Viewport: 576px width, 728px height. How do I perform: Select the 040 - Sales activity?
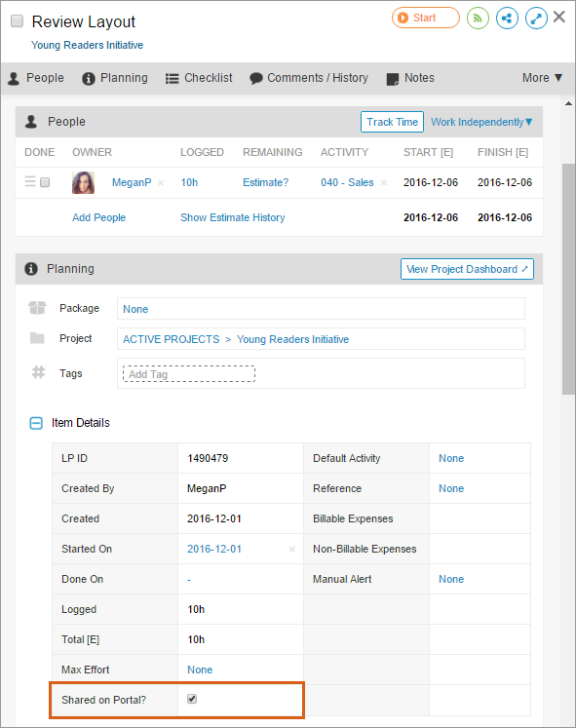(347, 182)
